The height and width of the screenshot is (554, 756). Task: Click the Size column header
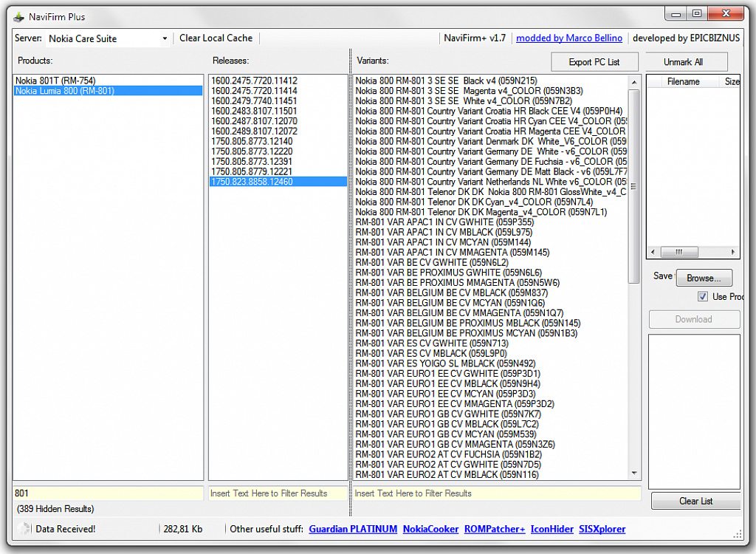click(730, 81)
